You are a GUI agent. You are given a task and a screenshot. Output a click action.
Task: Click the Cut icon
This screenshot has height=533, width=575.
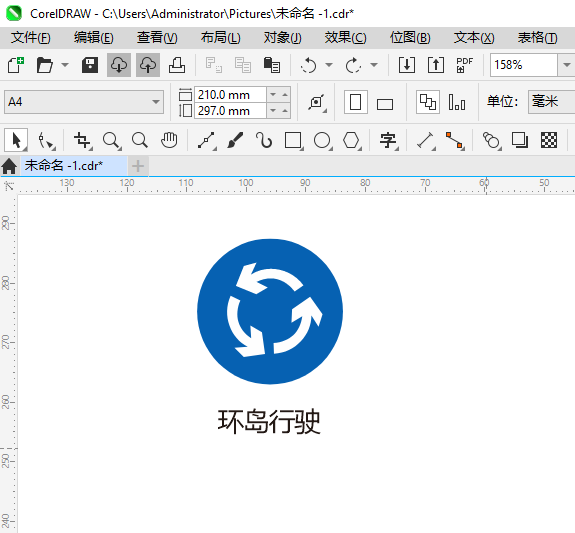(213, 65)
